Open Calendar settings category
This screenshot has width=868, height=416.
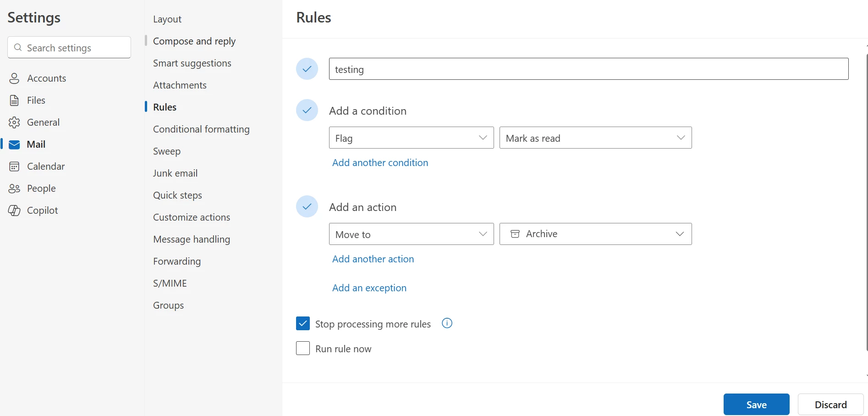46,166
